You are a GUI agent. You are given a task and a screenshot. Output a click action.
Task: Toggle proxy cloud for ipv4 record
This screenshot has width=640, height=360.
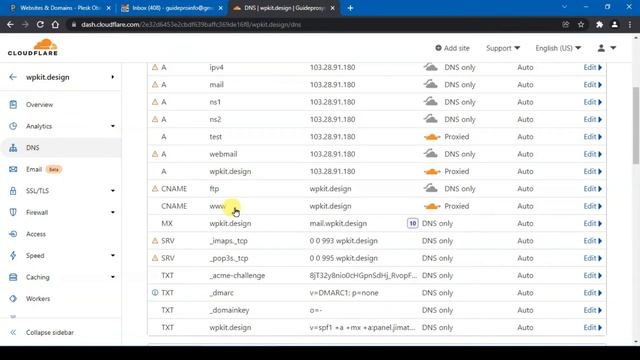431,67
